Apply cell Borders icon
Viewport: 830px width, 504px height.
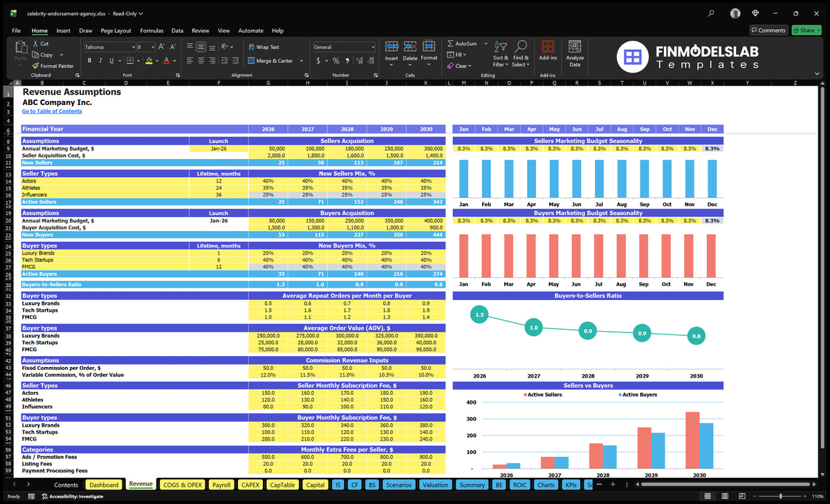(131, 61)
